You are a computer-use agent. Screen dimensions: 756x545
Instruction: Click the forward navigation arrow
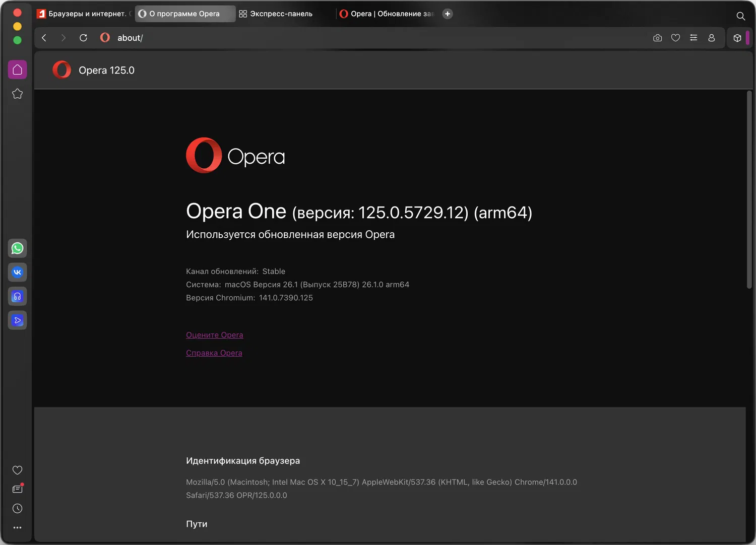coord(63,38)
